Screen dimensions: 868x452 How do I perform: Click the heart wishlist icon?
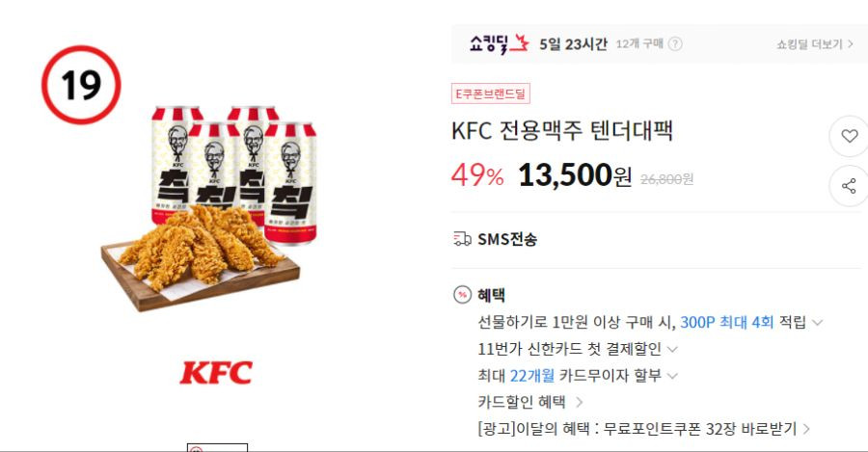click(849, 136)
